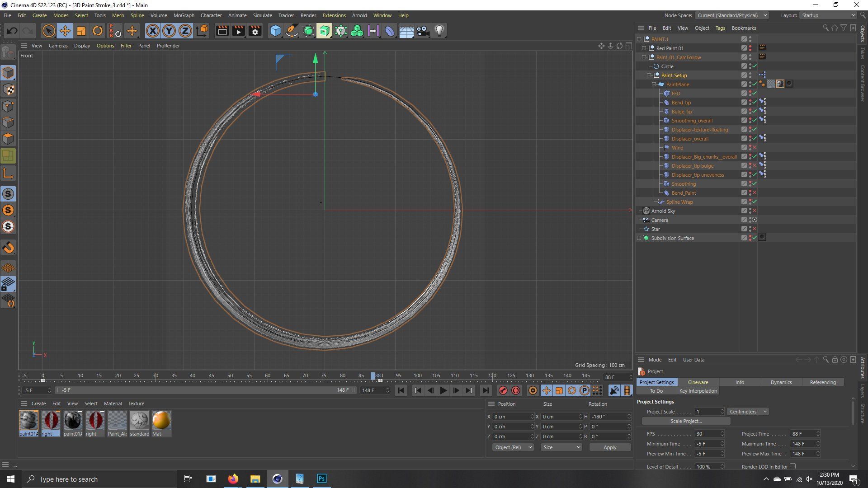Toggle the X axis lock
The height and width of the screenshot is (488, 868).
[x=153, y=31]
